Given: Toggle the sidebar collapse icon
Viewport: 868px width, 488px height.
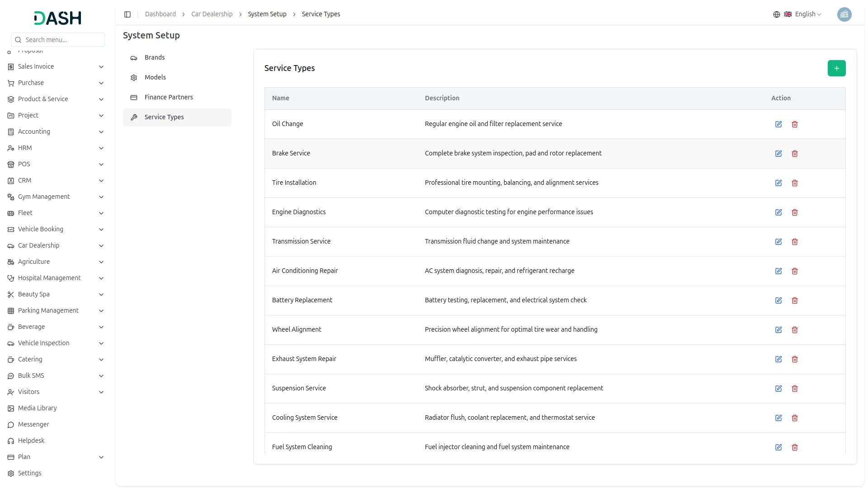Looking at the screenshot, I should click(127, 14).
